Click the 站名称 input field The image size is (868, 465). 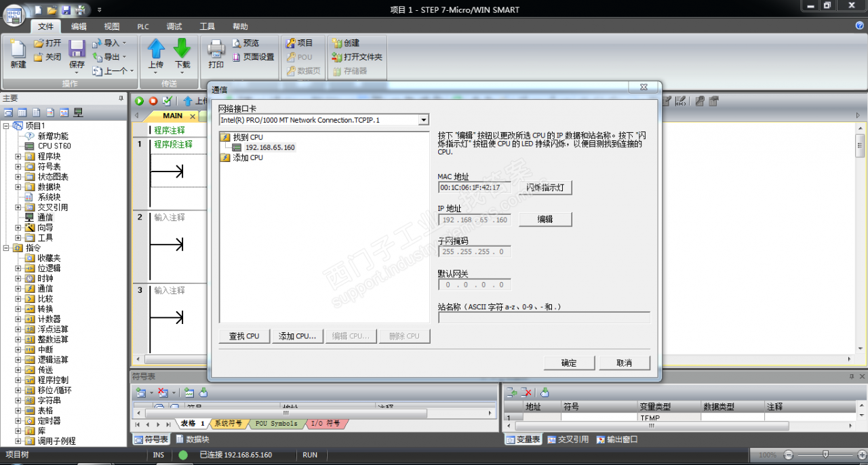544,317
